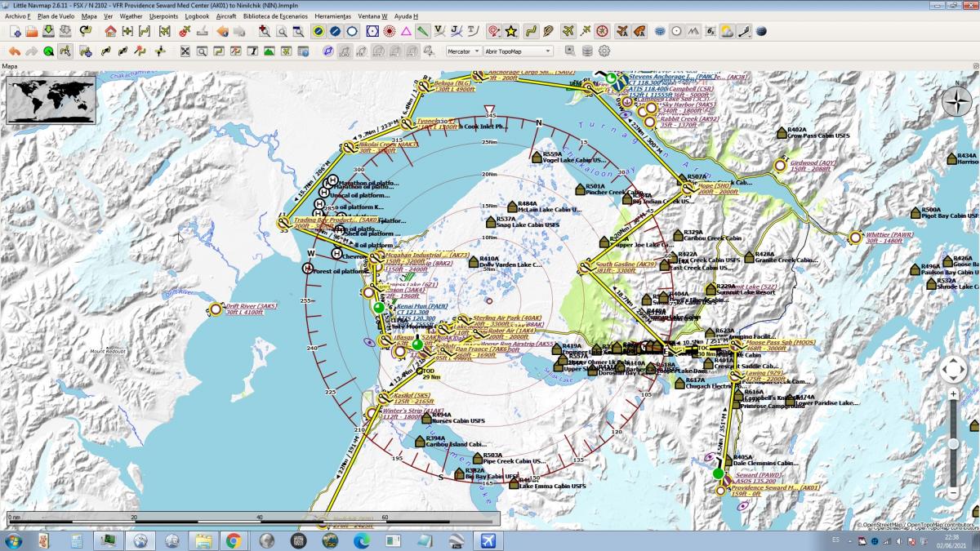The width and height of the screenshot is (980, 551).
Task: Open scenery database icon
Action: pyautogui.click(x=587, y=51)
